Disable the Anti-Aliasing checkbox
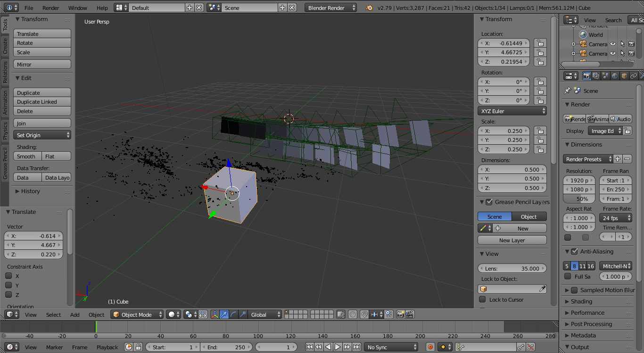The width and height of the screenshot is (644, 353). 574,251
